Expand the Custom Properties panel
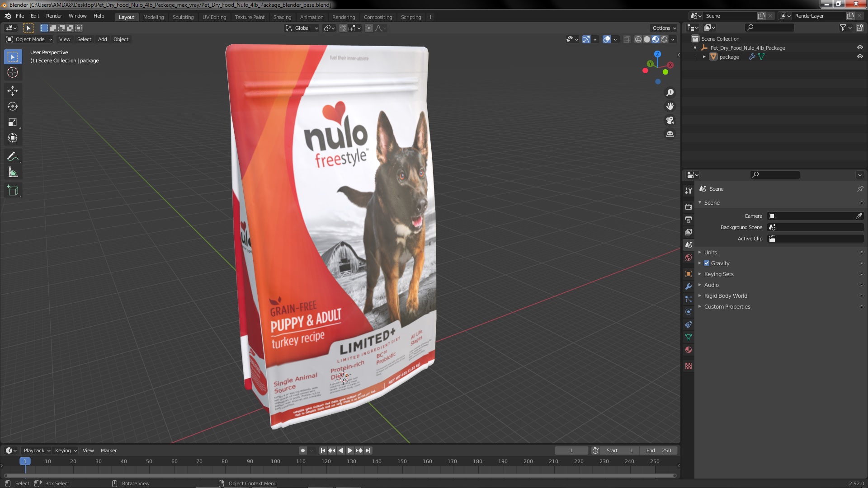The width and height of the screenshot is (868, 488). click(x=727, y=306)
